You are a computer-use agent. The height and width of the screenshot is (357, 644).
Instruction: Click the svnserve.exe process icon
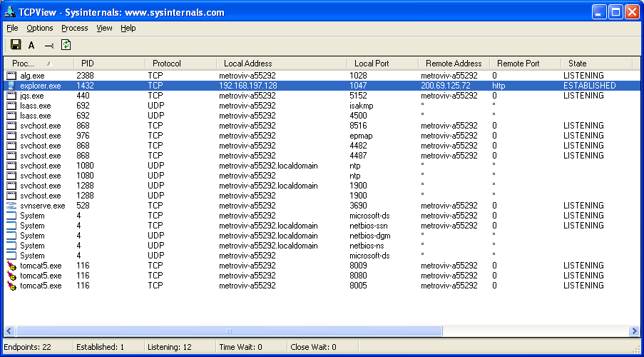pos(11,206)
